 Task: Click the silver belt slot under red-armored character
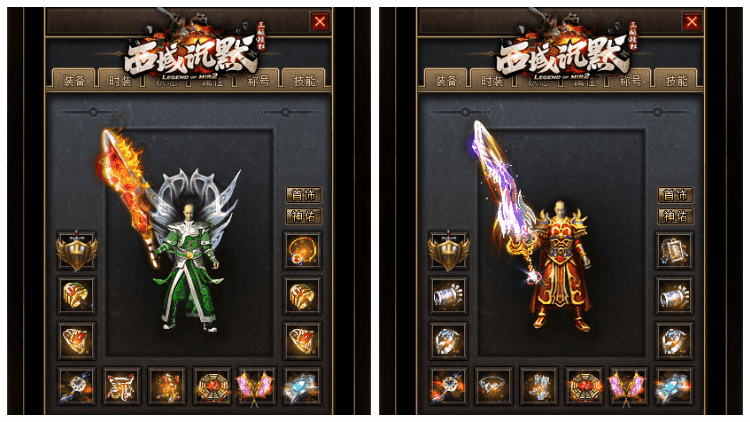pyautogui.click(x=494, y=386)
